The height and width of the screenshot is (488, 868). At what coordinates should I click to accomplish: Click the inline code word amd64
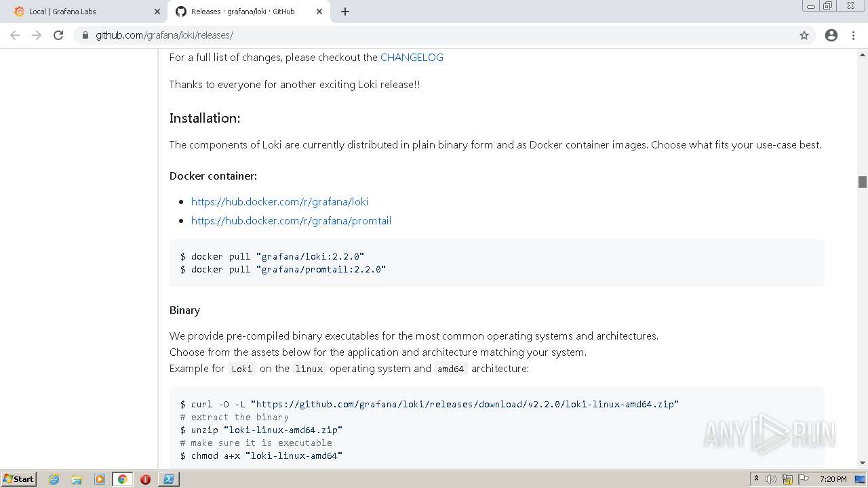tap(450, 369)
